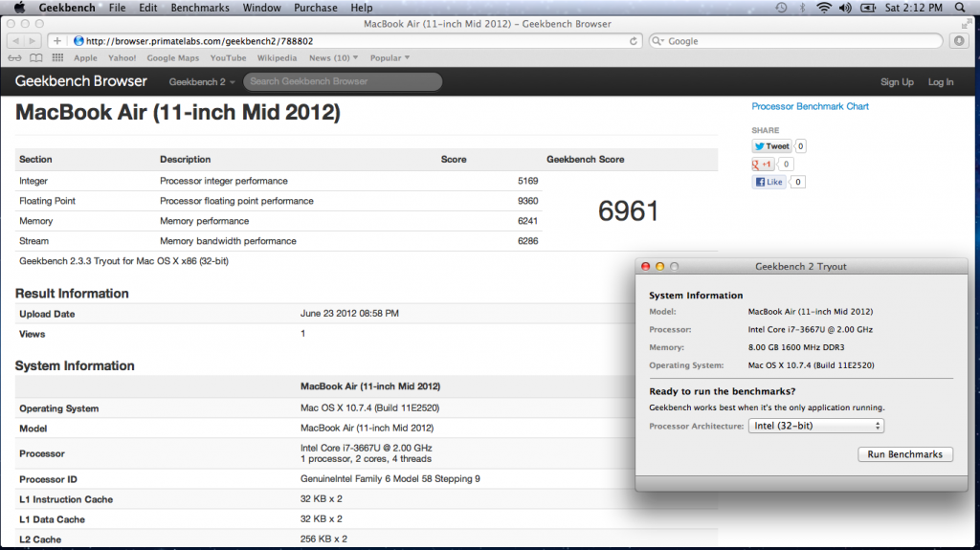Open the Purchase menu
Screen dimensions: 980x550
(316, 8)
